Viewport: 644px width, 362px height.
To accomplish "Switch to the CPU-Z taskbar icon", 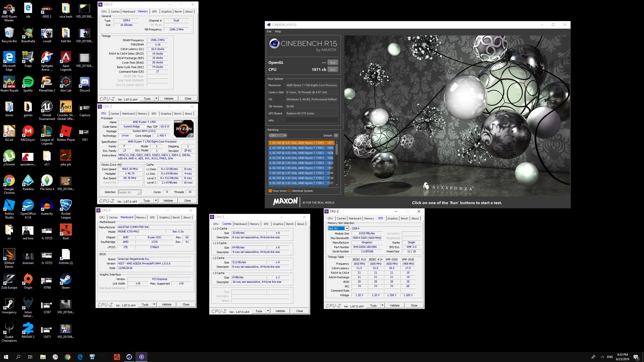I will [x=141, y=357].
